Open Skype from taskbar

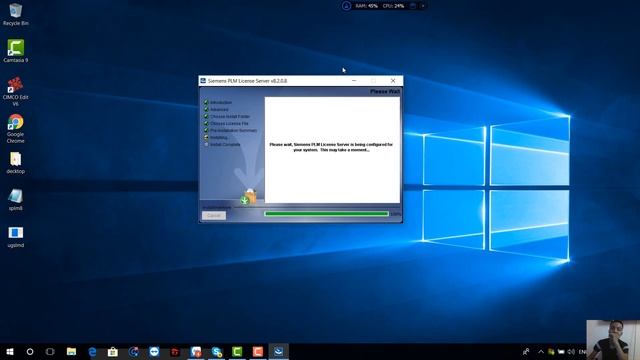point(217,351)
